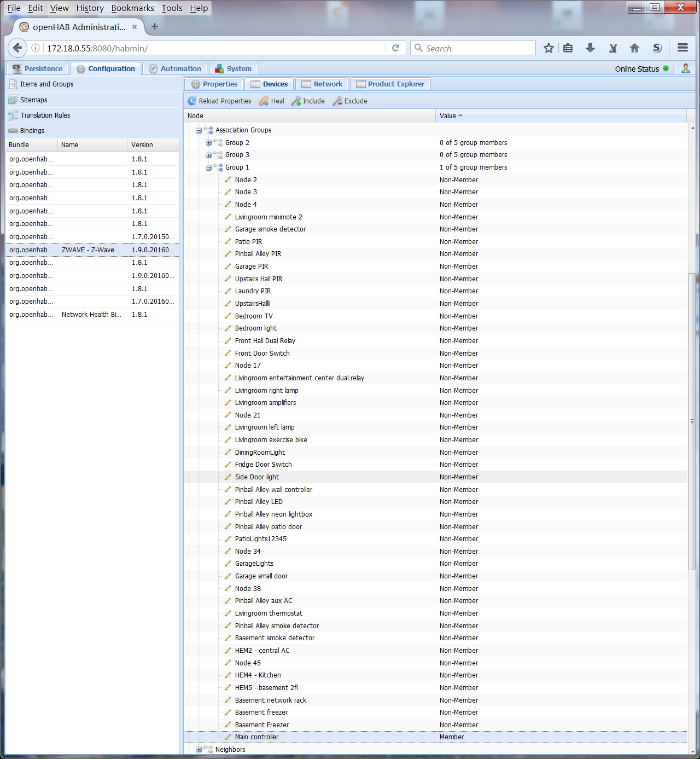Select Sitemaps in the sidebar

click(33, 100)
